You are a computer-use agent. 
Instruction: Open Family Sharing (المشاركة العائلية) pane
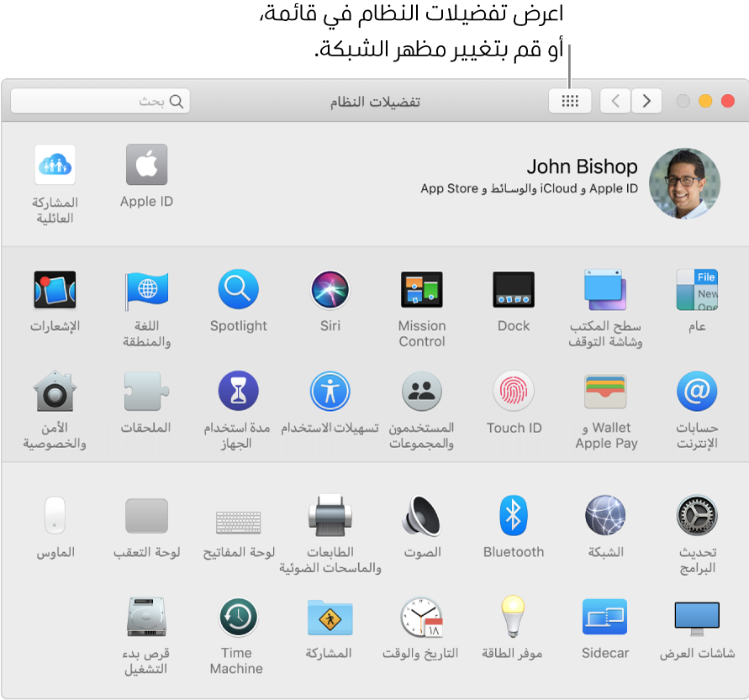pyautogui.click(x=55, y=165)
